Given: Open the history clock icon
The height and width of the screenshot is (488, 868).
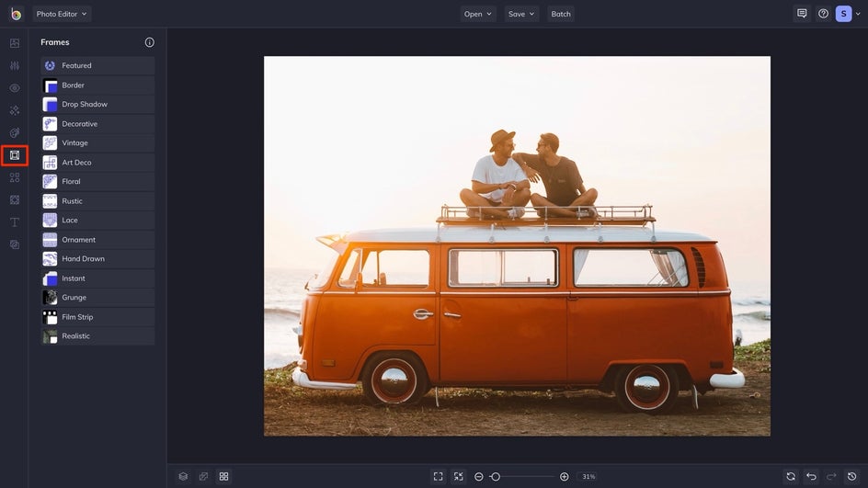Looking at the screenshot, I should click(852, 476).
